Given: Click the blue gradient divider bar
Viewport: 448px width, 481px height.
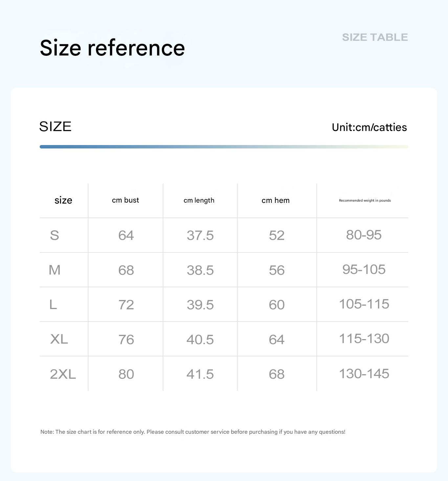Looking at the screenshot, I should (224, 147).
